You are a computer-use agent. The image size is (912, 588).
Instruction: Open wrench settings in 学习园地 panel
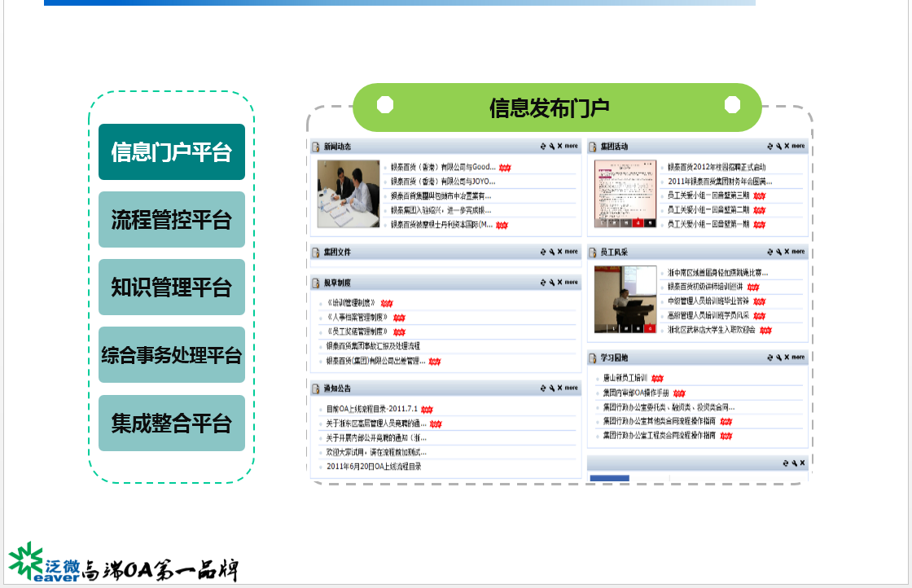(x=778, y=358)
